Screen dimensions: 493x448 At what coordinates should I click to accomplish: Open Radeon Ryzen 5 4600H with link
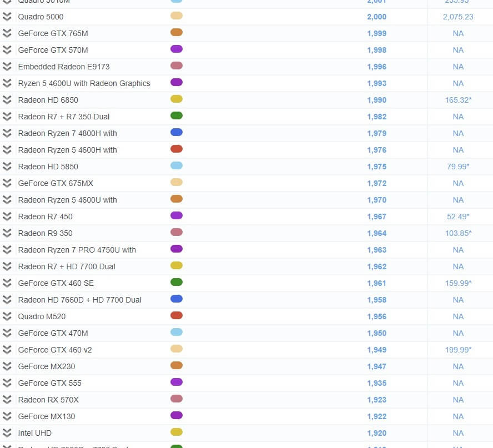67,150
